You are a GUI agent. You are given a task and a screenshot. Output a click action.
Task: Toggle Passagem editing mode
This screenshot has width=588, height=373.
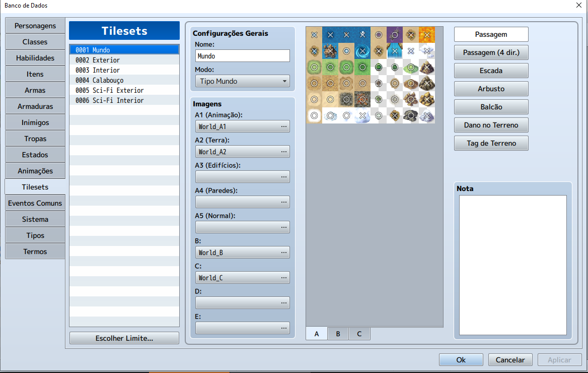491,34
